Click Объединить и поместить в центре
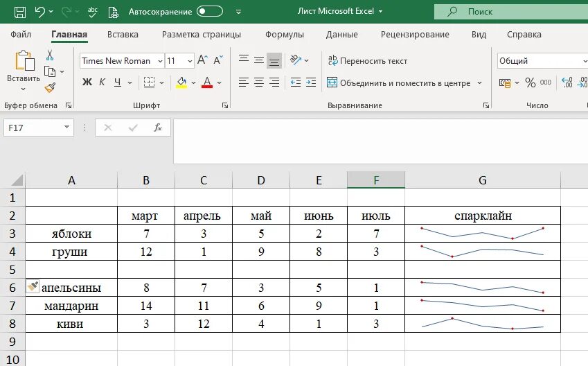The height and width of the screenshot is (366, 588). pos(399,83)
